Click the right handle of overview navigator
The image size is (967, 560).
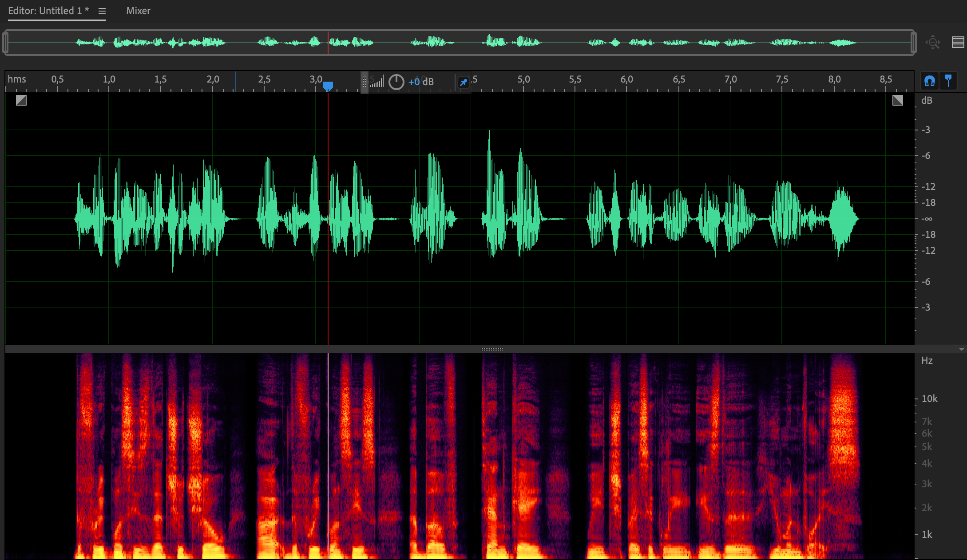pos(913,43)
